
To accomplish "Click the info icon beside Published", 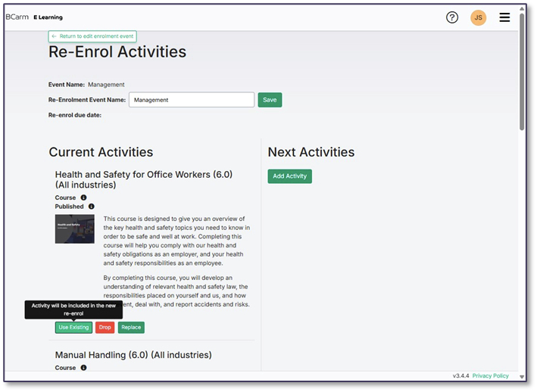I will (x=92, y=206).
